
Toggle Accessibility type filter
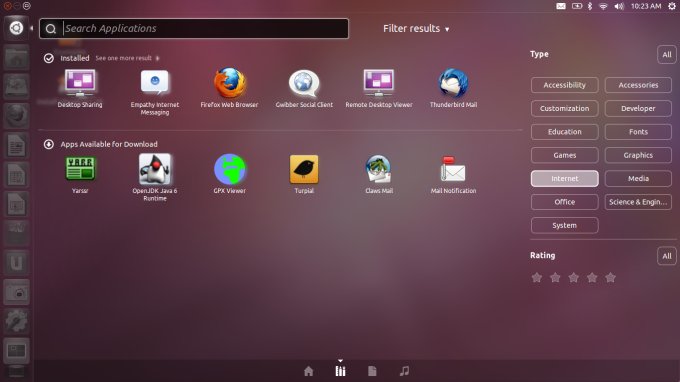564,85
